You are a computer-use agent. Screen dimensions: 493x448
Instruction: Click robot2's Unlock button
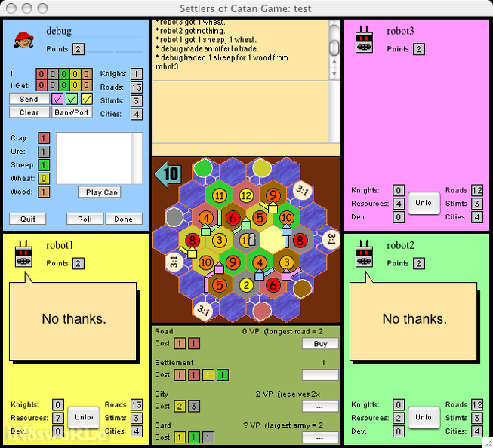[x=424, y=417]
